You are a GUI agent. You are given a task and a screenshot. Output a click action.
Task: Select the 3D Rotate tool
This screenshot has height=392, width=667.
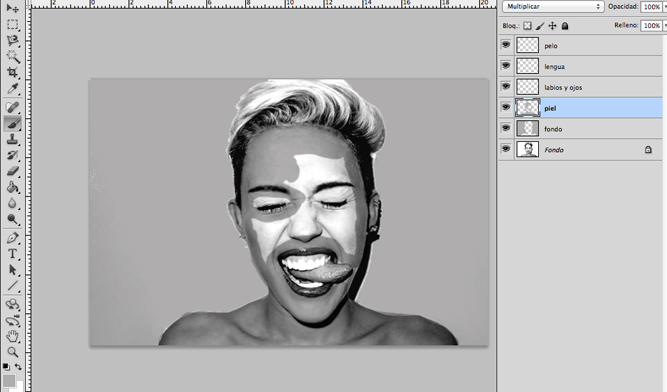pos(12,304)
